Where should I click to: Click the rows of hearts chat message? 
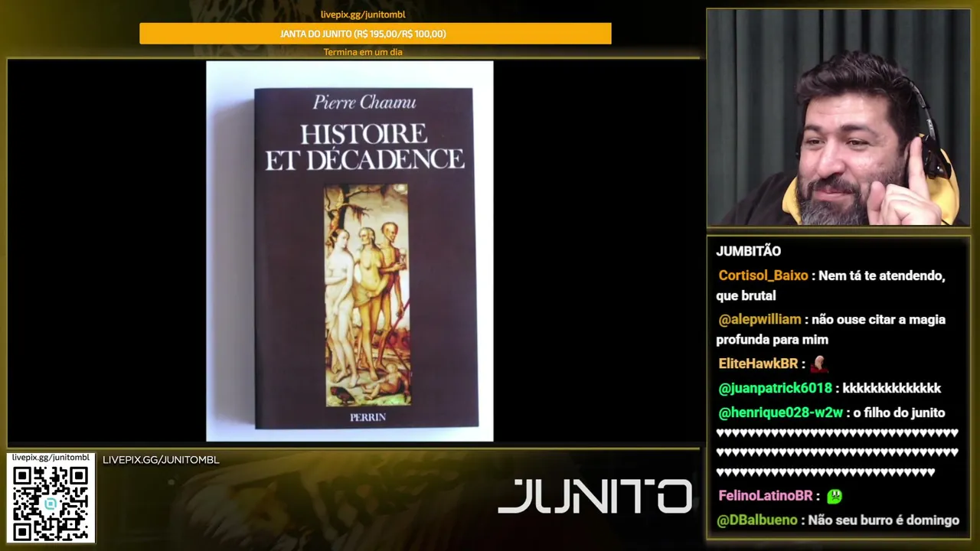[837, 452]
